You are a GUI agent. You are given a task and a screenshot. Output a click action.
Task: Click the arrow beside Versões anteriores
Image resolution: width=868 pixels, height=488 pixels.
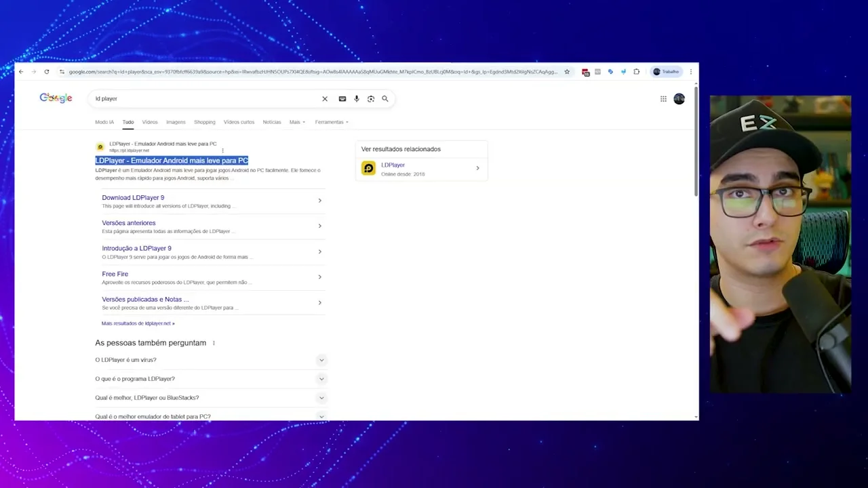coord(320,226)
